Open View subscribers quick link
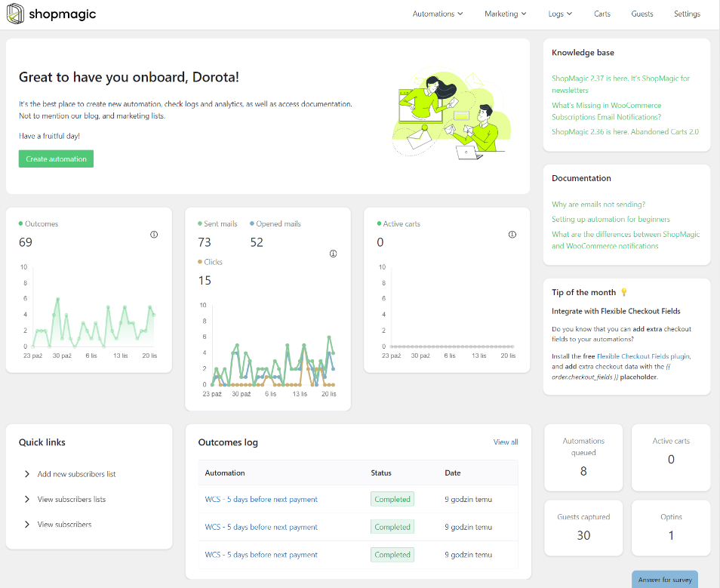This screenshot has width=720, height=588. (x=64, y=525)
